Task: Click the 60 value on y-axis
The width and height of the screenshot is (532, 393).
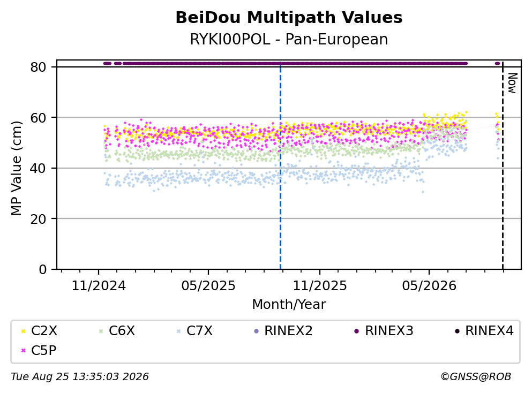Action: 38,118
